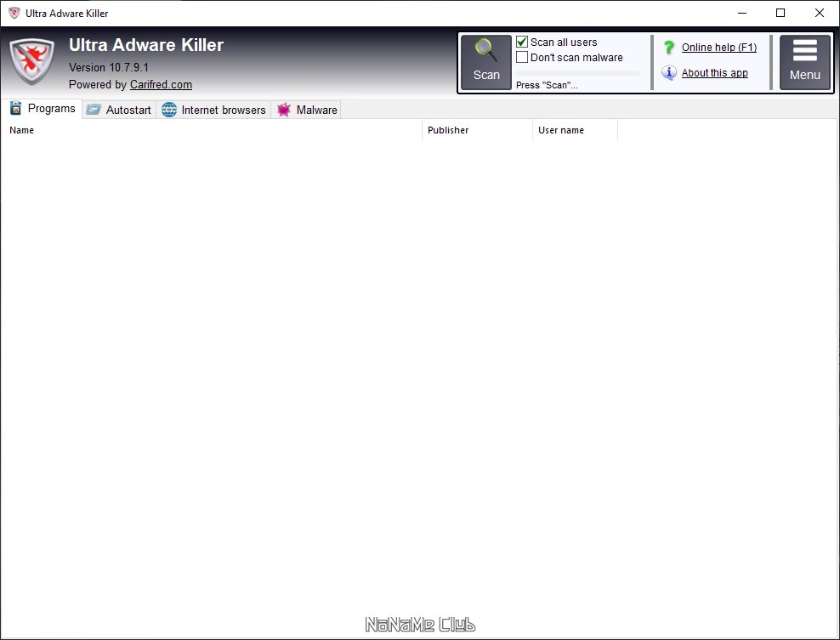This screenshot has height=640, width=840.
Task: Click the Version 10.7.9.1 text
Action: (x=109, y=67)
